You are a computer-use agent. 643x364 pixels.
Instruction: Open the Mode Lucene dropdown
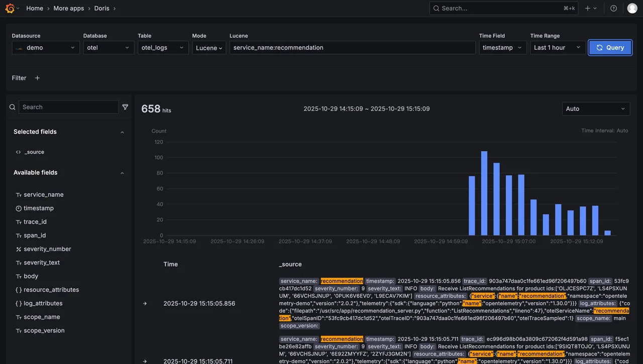tap(208, 47)
